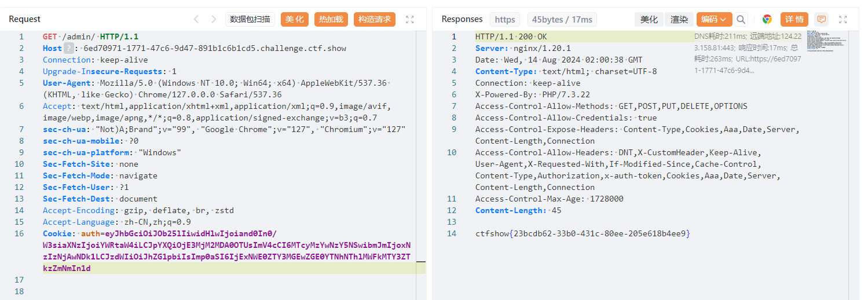
Task: Click the HTTP/1.1 200 OK status line
Action: point(511,36)
